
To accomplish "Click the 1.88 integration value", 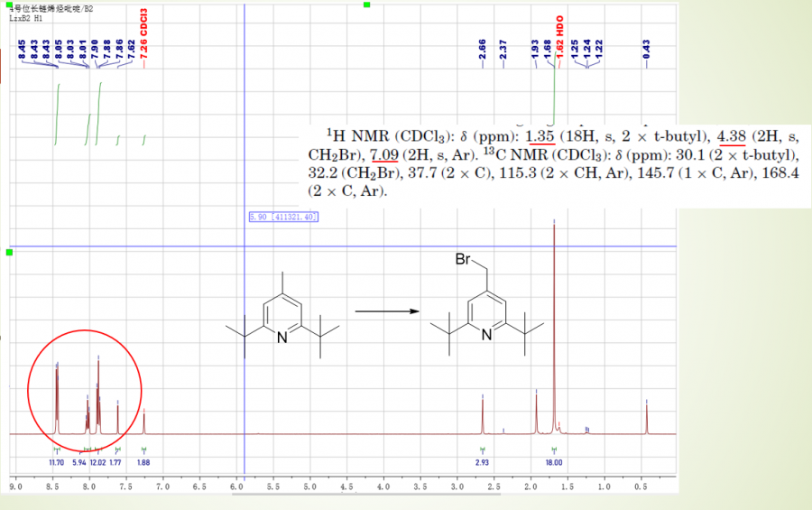I will click(143, 462).
